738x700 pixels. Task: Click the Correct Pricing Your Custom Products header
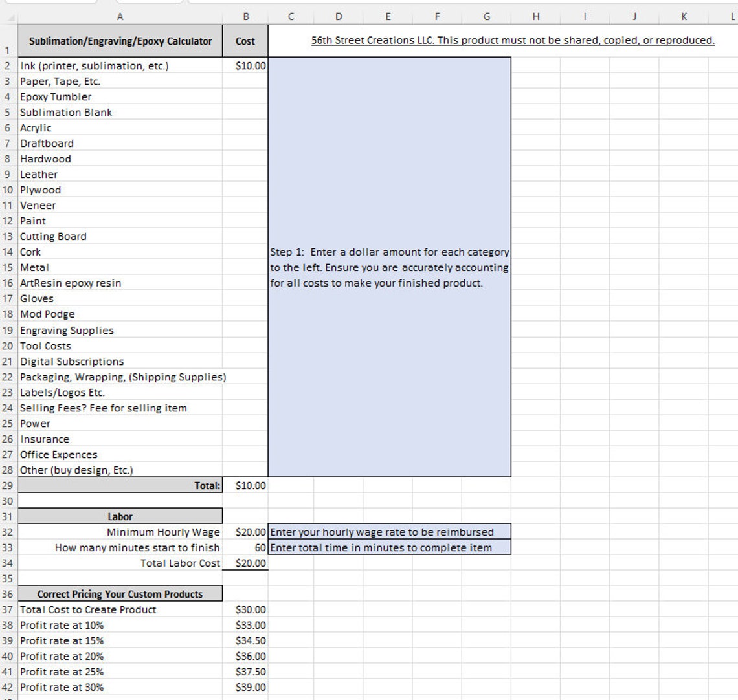point(120,594)
